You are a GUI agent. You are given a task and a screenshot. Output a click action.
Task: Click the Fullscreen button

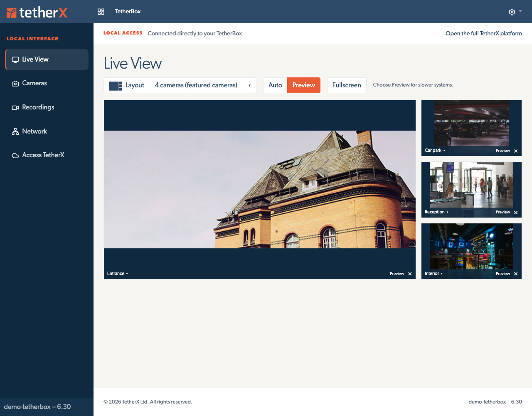(347, 85)
